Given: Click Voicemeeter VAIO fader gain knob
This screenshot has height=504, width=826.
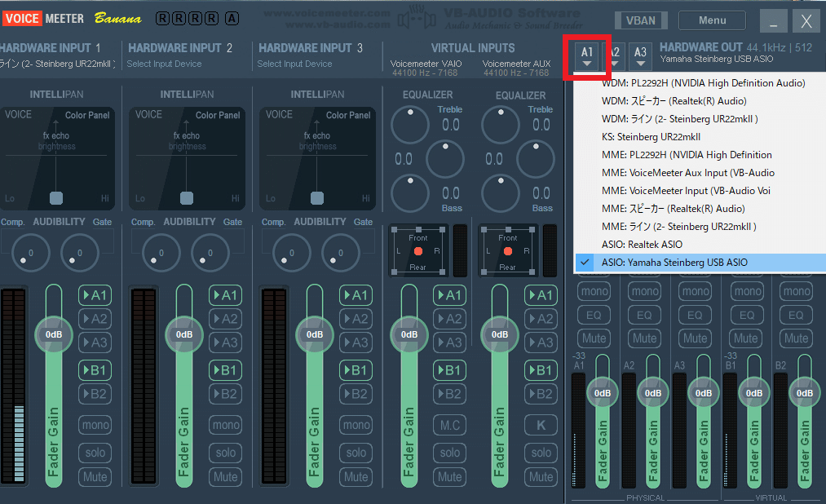Looking at the screenshot, I should [x=409, y=335].
